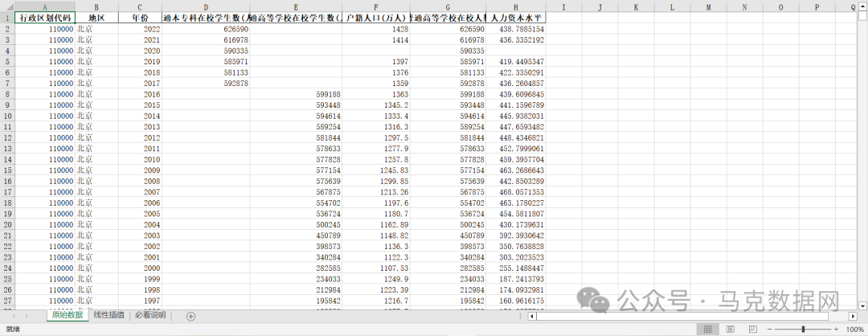Click the previous sheet navigation arrow
Viewport: 868px width, 336px height.
tap(12, 316)
